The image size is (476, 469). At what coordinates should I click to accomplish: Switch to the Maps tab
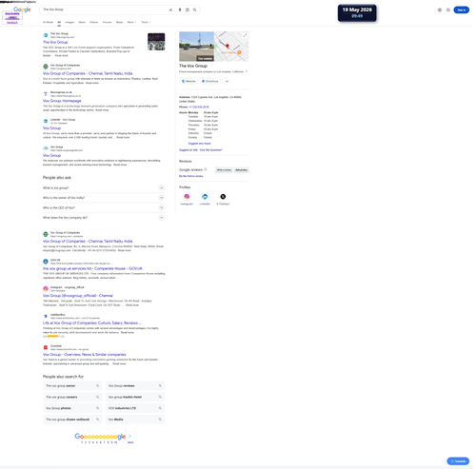point(119,22)
